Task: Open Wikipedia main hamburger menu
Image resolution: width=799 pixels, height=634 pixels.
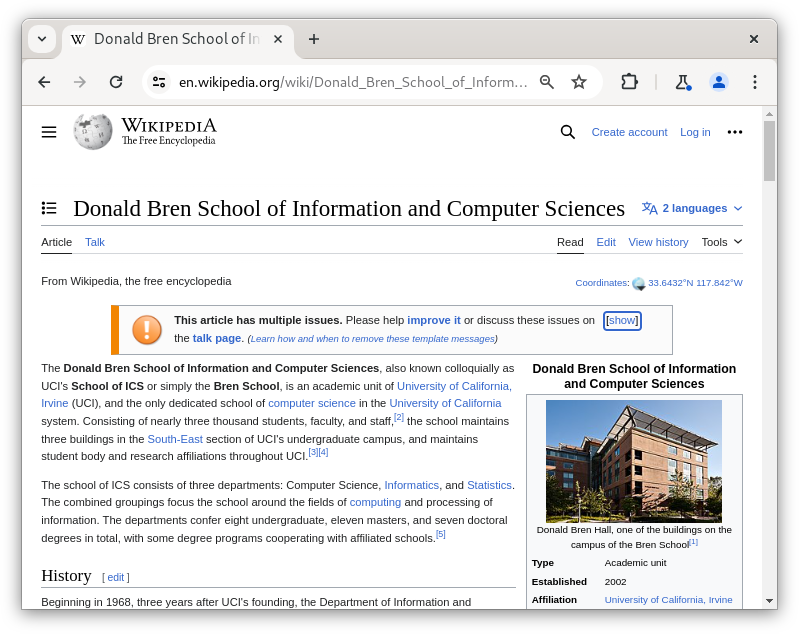Action: click(x=49, y=132)
